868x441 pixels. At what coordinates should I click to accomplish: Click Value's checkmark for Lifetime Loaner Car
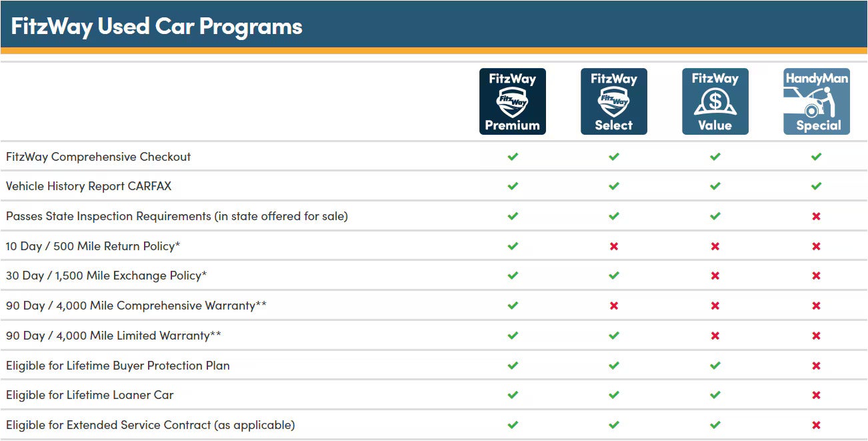tap(715, 395)
